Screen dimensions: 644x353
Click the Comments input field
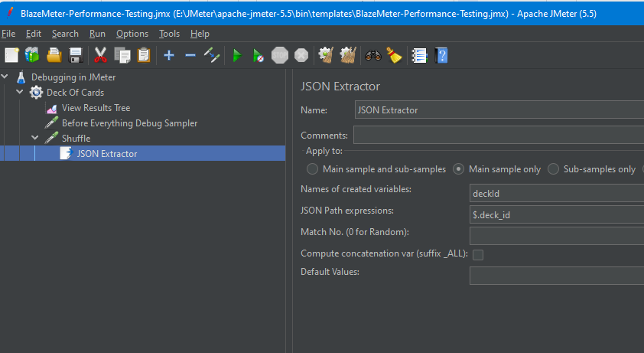[x=498, y=135]
